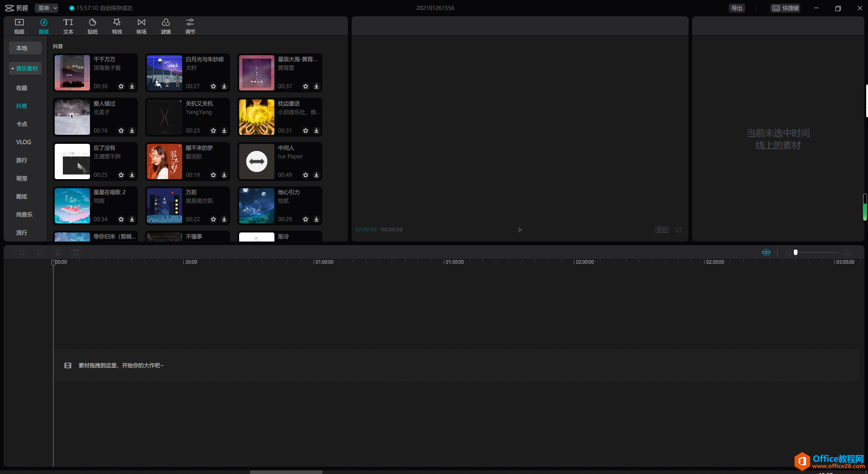Open the 特效 (effects) tab
This screenshot has height=474, width=868.
pos(117,26)
